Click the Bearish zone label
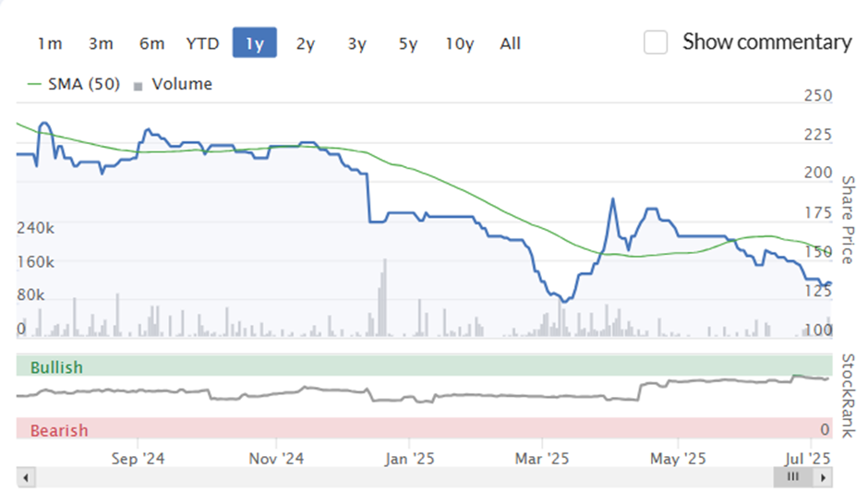This screenshot has height=493, width=868. click(59, 430)
